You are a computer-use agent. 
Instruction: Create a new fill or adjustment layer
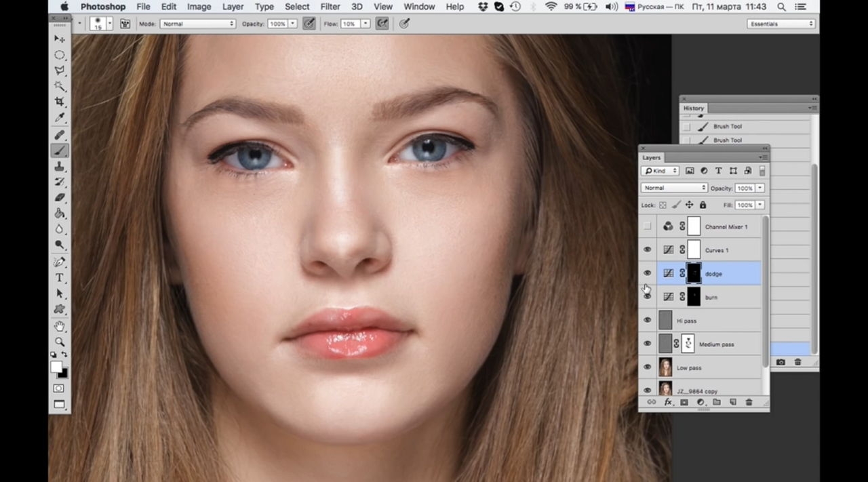701,402
